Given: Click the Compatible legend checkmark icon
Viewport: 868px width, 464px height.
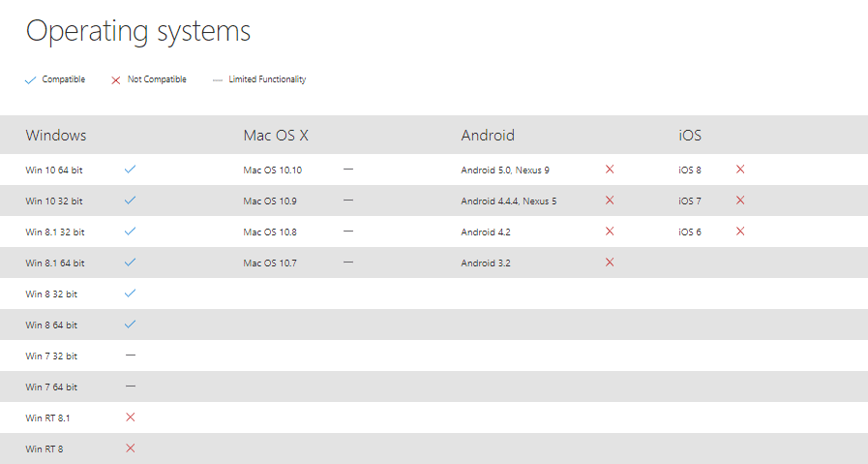Looking at the screenshot, I should (30, 80).
